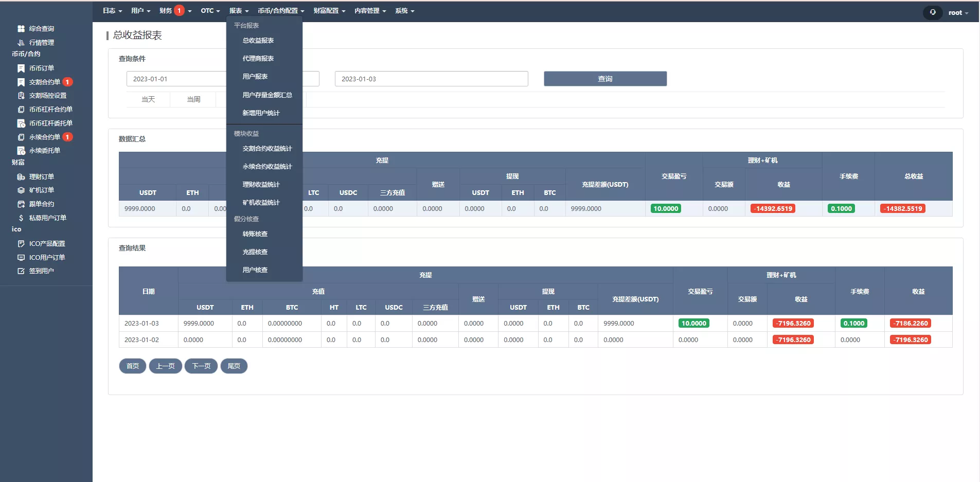This screenshot has width=980, height=482.
Task: Select 充提核查 in the dropdown menu
Action: [x=255, y=252]
